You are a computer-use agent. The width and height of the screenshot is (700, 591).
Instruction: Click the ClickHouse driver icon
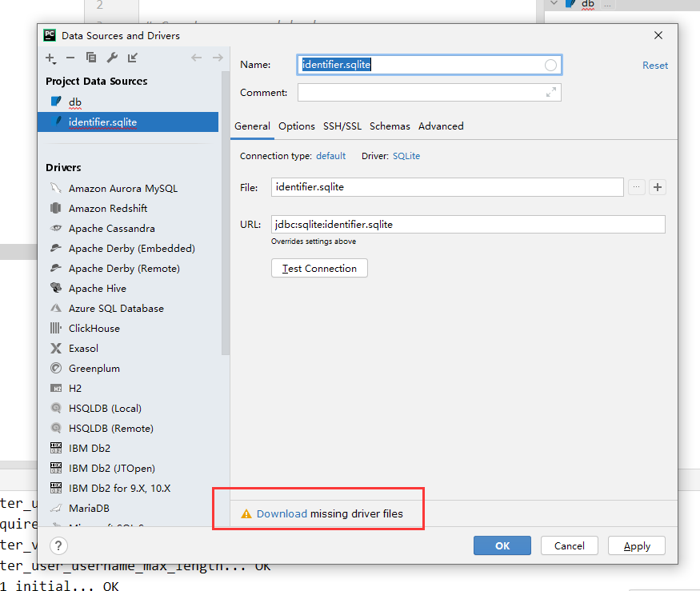pos(56,328)
